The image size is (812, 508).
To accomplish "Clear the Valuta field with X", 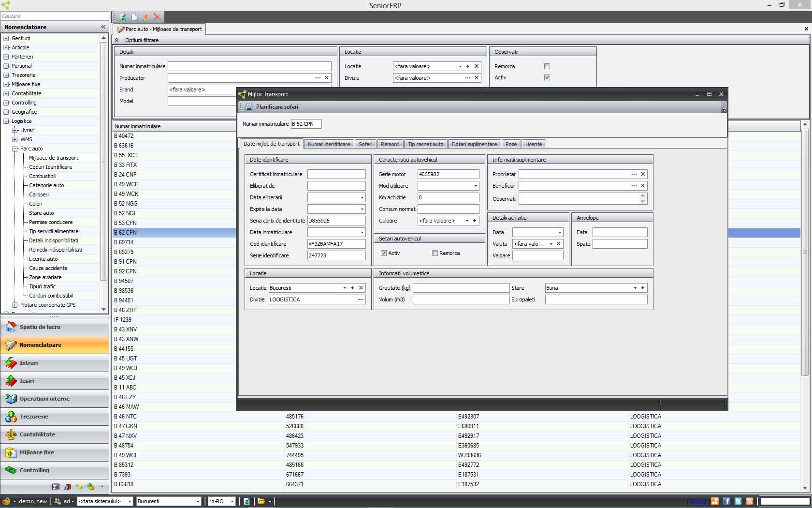I will pyautogui.click(x=559, y=244).
